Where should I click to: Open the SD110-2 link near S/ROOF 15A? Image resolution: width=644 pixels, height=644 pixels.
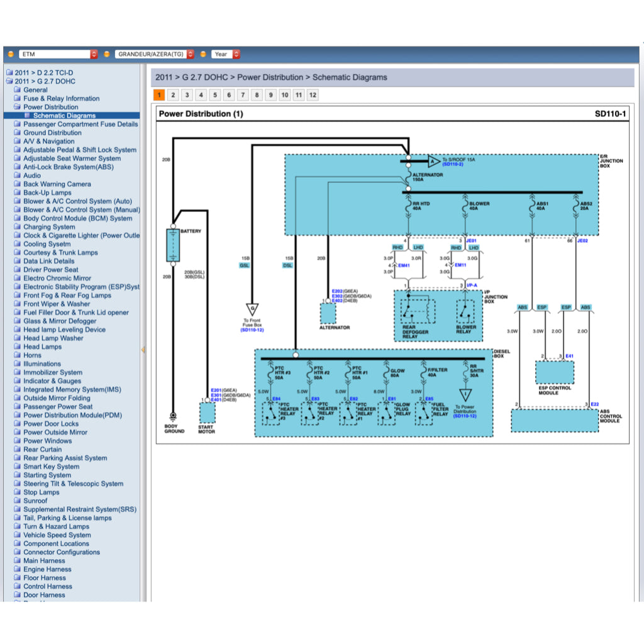(x=452, y=164)
